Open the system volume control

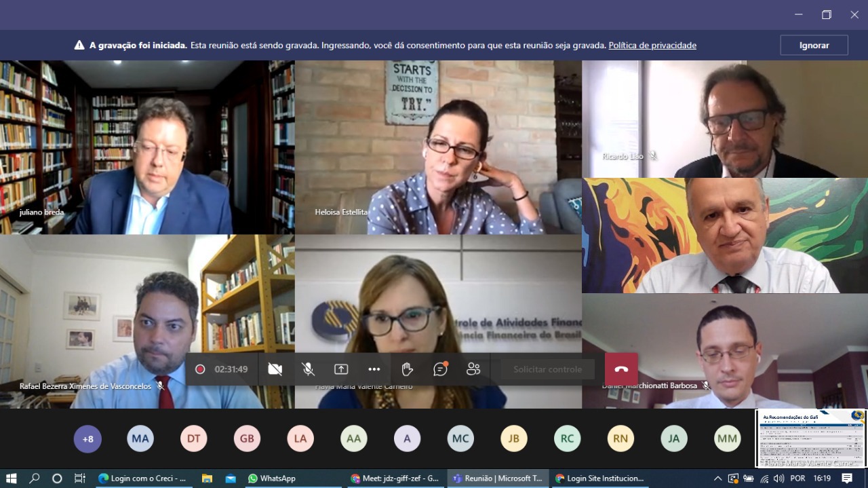[x=778, y=478]
